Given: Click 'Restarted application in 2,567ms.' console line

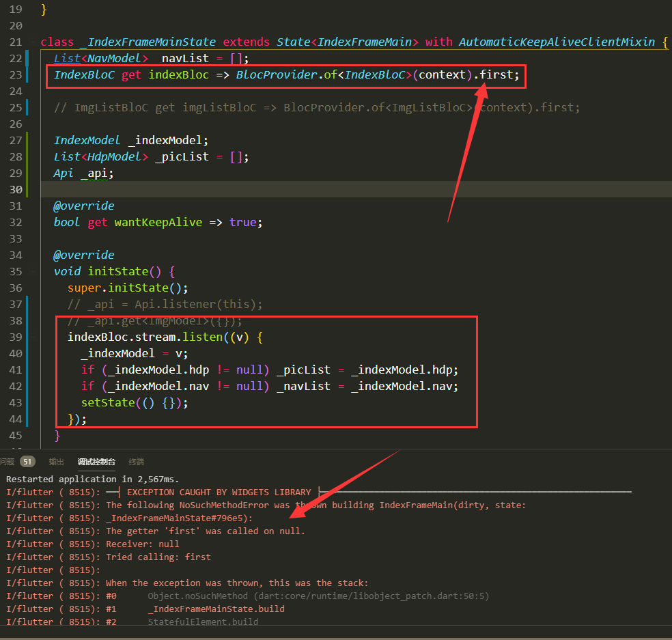Looking at the screenshot, I should click(x=93, y=479).
